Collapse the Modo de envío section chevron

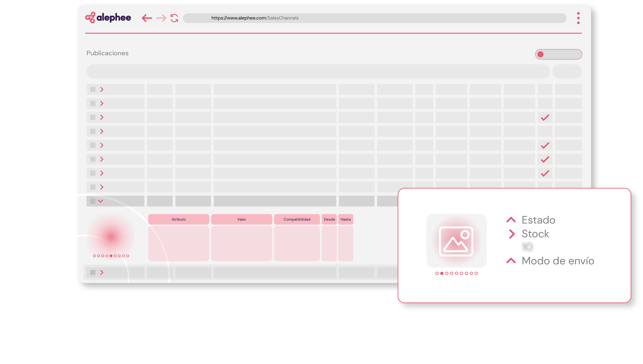point(511,260)
